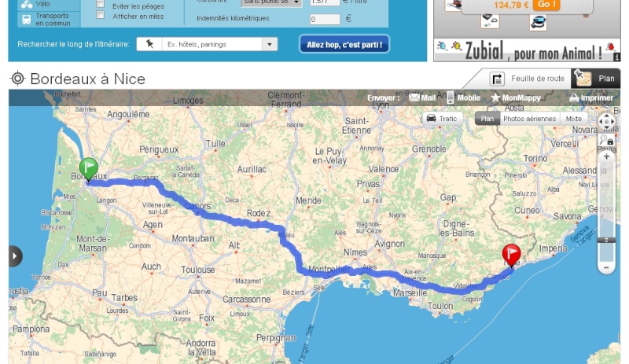
Task: Click the map pan direction control
Action: pyautogui.click(x=606, y=121)
